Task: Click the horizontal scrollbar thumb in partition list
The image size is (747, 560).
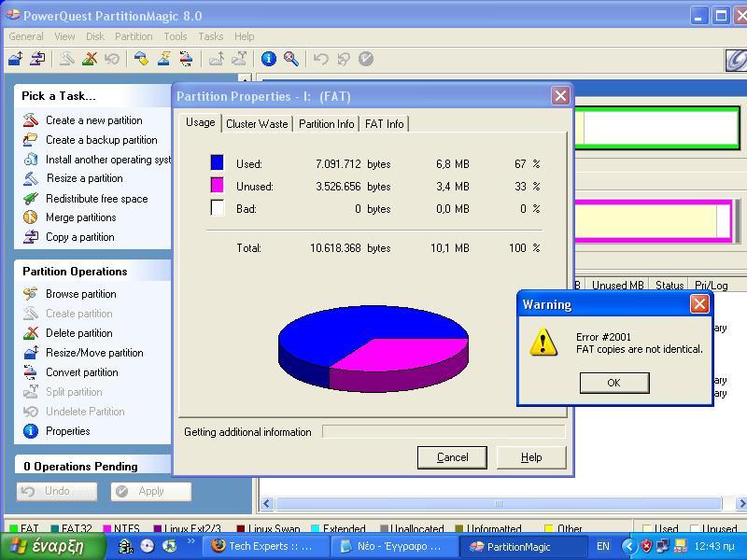Action: [x=499, y=503]
